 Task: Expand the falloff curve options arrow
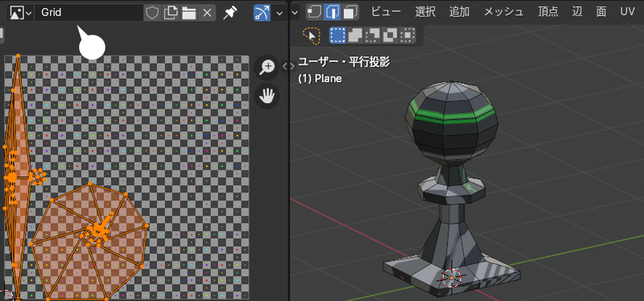[x=279, y=13]
